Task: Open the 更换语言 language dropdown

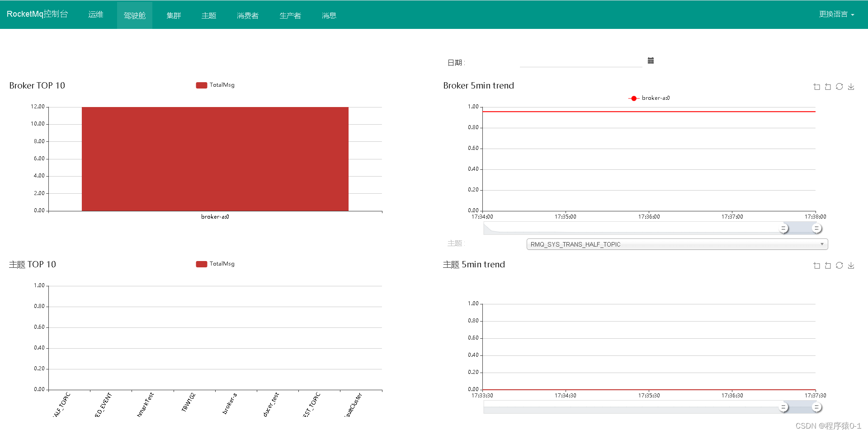Action: coord(836,14)
